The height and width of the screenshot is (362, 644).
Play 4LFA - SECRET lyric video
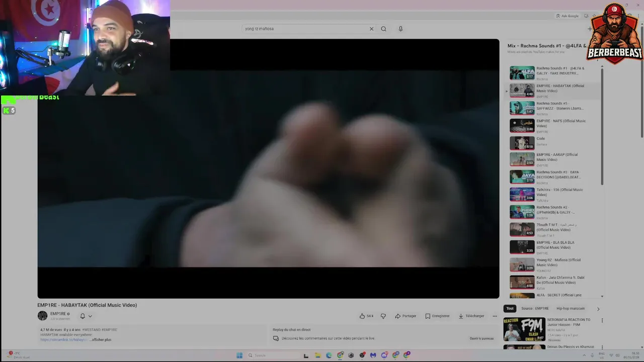pyautogui.click(x=553, y=296)
